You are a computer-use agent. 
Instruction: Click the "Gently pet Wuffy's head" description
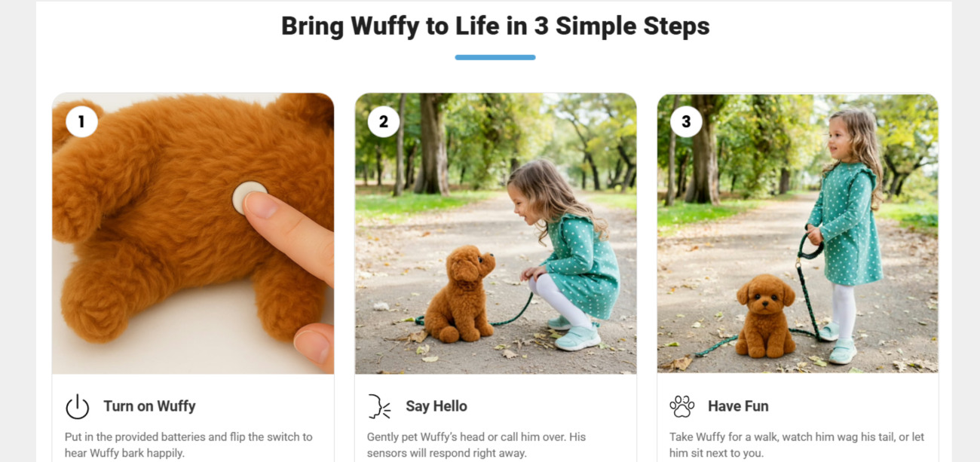(476, 445)
